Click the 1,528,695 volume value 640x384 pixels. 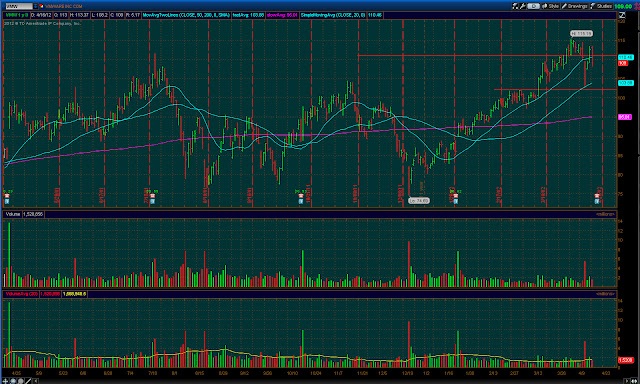click(x=33, y=214)
